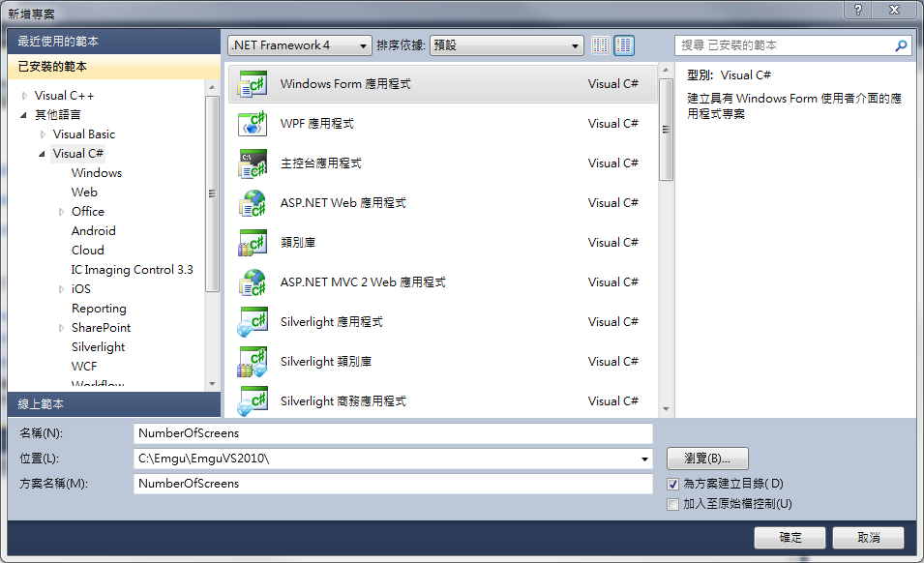Viewport: 924px width, 563px height.
Task: Enable 加入至原始檔控制 checkbox
Action: [x=673, y=504]
